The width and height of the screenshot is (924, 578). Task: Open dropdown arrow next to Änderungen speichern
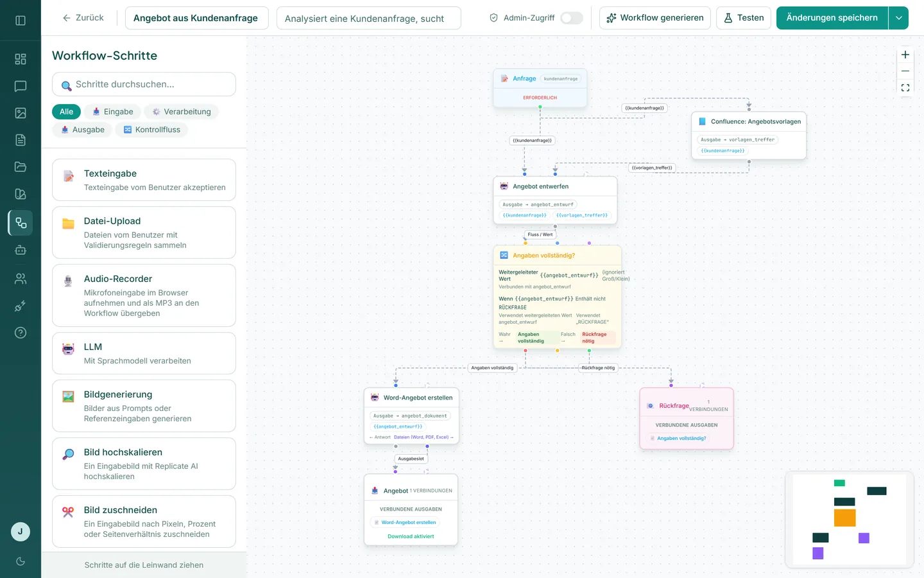tap(898, 18)
